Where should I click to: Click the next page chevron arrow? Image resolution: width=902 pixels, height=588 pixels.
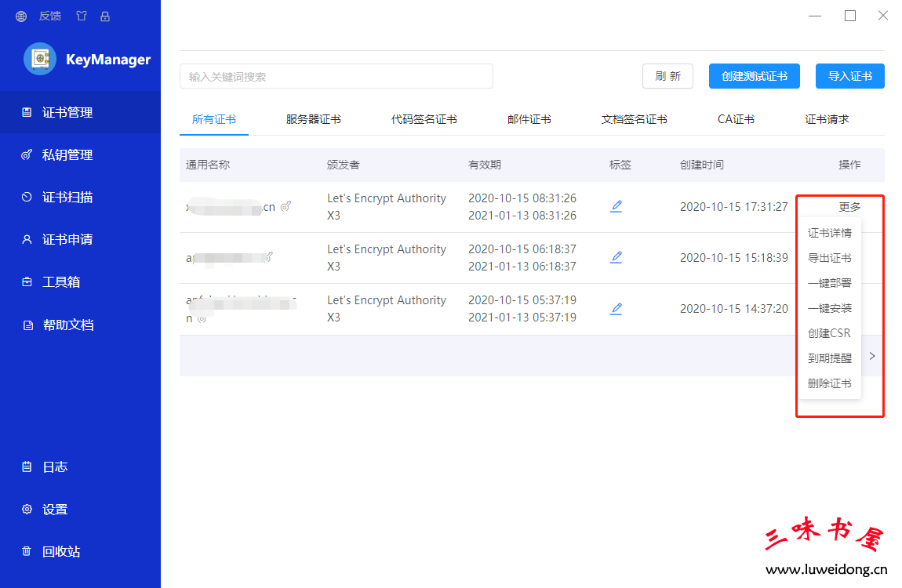click(872, 356)
